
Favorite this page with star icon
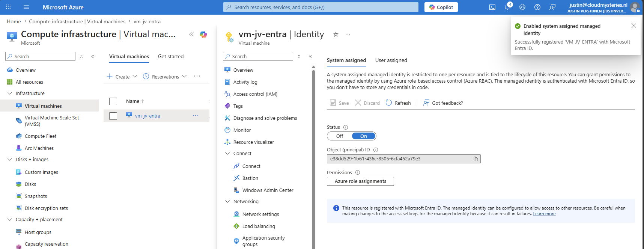336,34
